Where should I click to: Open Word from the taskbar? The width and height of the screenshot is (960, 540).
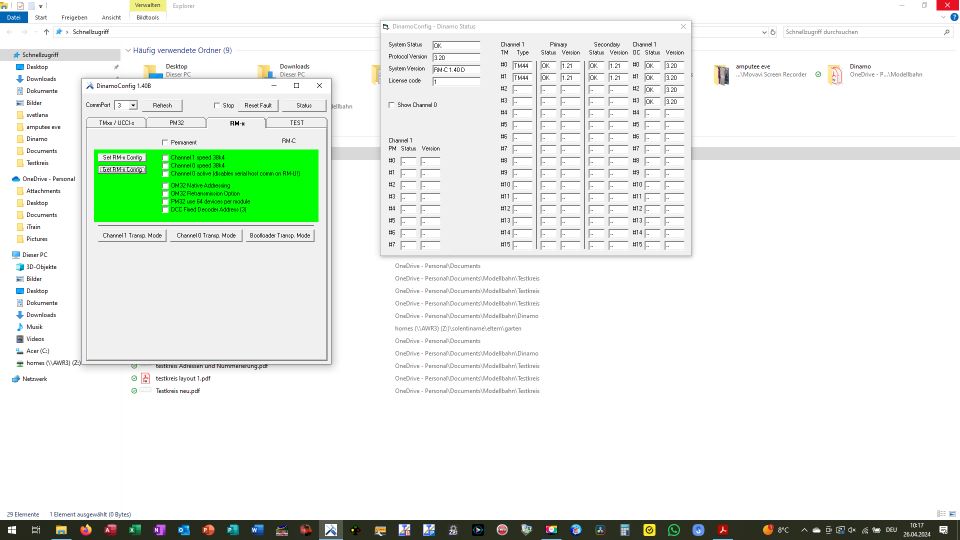[x=256, y=529]
